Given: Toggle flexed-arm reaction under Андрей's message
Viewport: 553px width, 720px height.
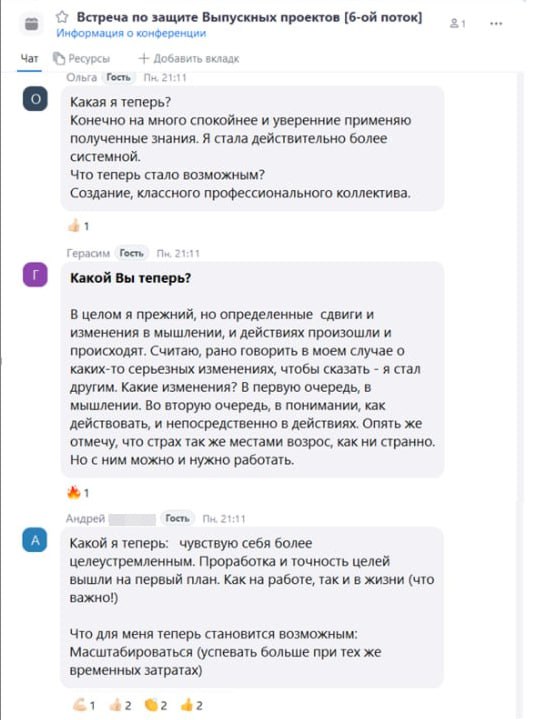Looking at the screenshot, I should click(x=84, y=705).
